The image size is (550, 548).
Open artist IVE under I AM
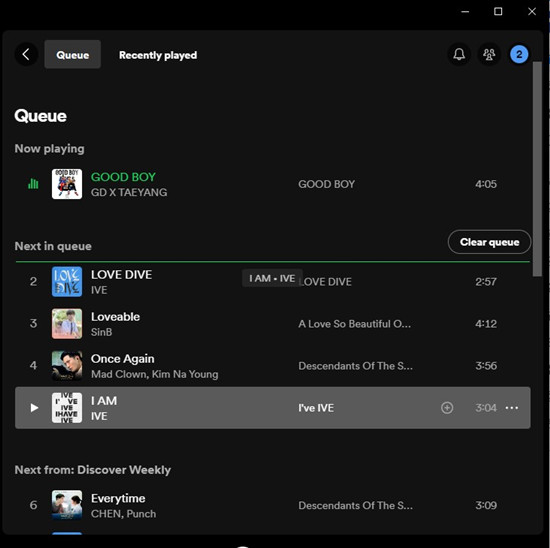[x=99, y=416]
